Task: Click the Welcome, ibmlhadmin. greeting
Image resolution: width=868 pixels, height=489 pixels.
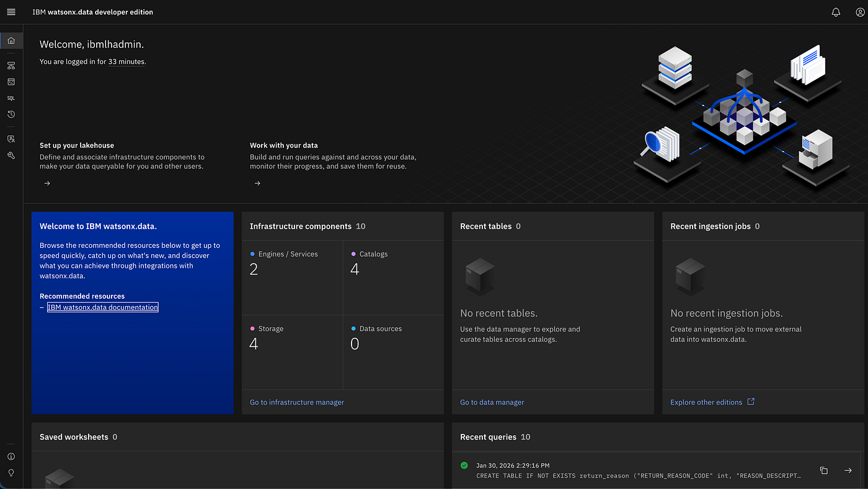Action: [92, 45]
